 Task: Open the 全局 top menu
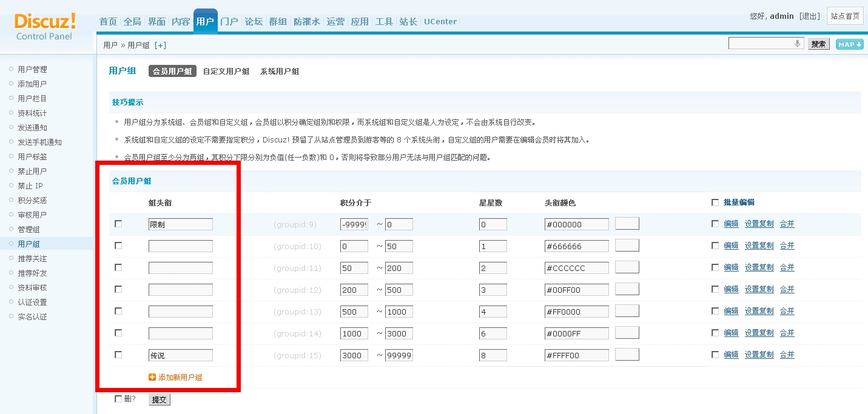point(132,21)
